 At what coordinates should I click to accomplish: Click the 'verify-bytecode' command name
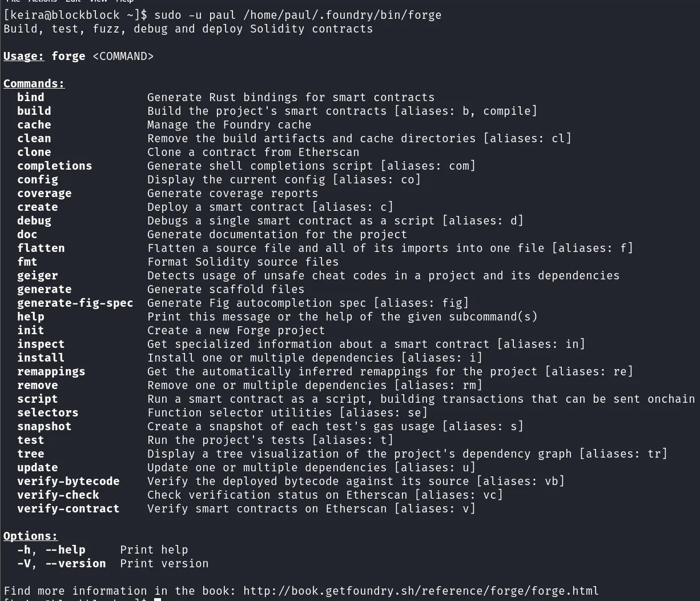click(69, 481)
